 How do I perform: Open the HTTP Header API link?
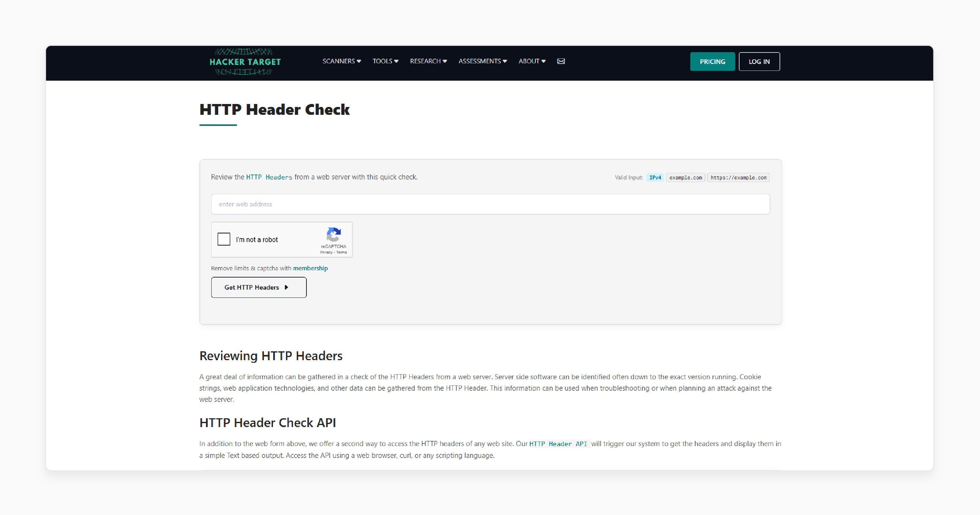tap(558, 444)
